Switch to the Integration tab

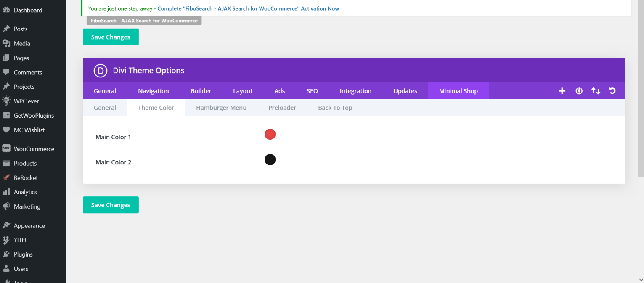(x=355, y=91)
